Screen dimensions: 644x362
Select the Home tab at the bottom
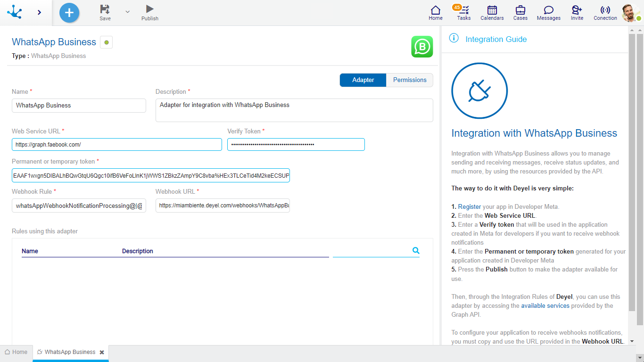[16, 352]
